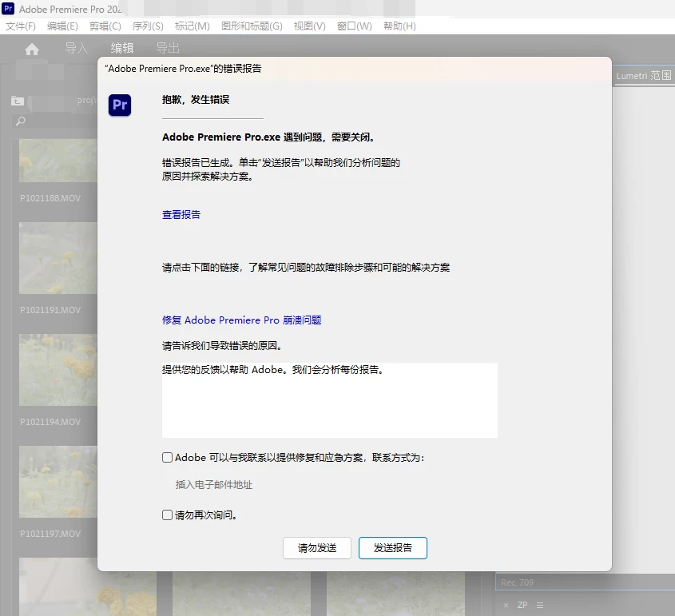Open the 标记(M) menu
Screen dimensions: 675x616
(x=192, y=26)
